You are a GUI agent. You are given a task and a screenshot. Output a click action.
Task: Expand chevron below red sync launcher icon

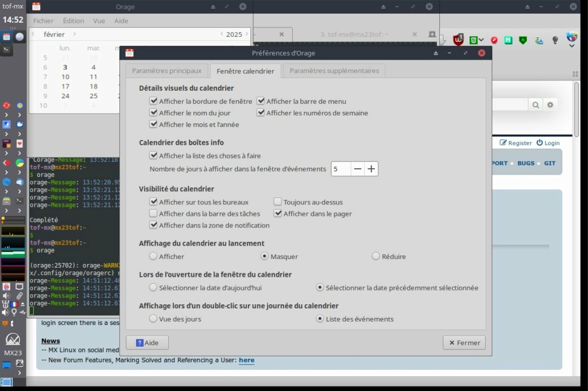coord(6,115)
